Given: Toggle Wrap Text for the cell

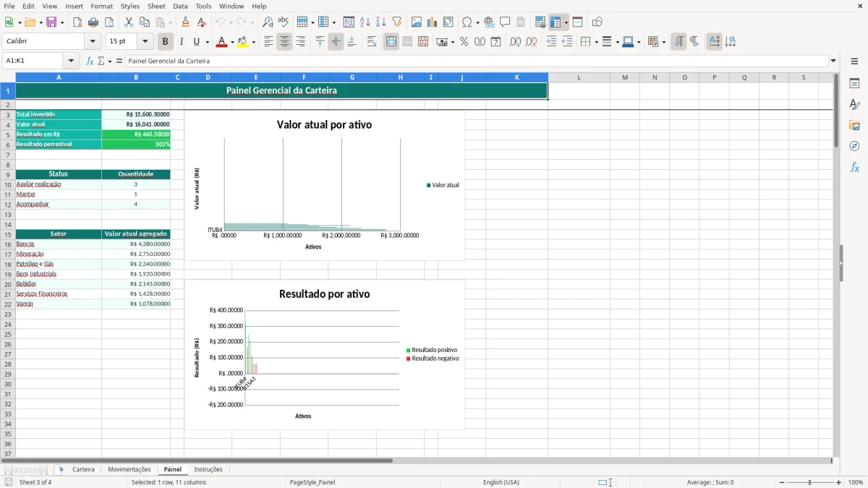Looking at the screenshot, I should (372, 42).
